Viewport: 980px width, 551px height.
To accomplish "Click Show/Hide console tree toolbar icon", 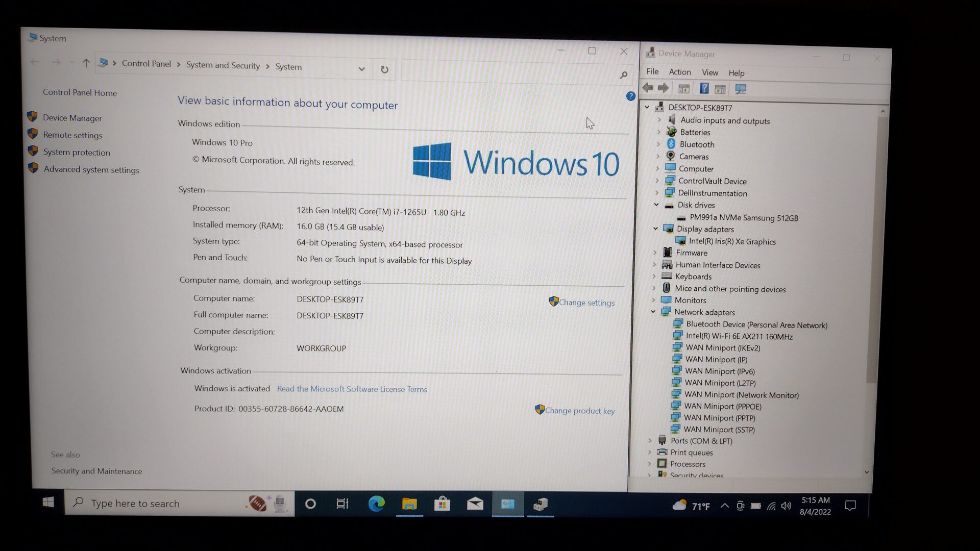I will (x=684, y=89).
